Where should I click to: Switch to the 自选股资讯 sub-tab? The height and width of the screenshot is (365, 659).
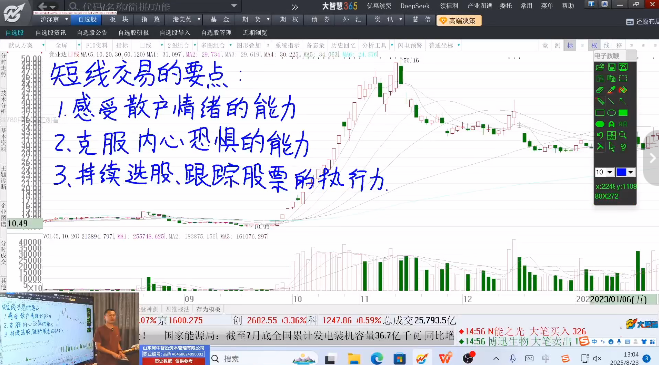coord(51,32)
